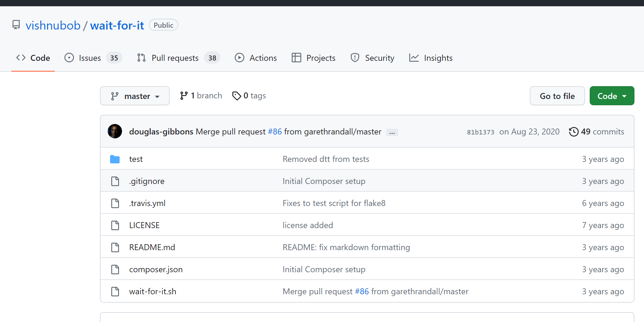Open the wait-for-it.sh file
The image size is (644, 322).
click(x=152, y=291)
